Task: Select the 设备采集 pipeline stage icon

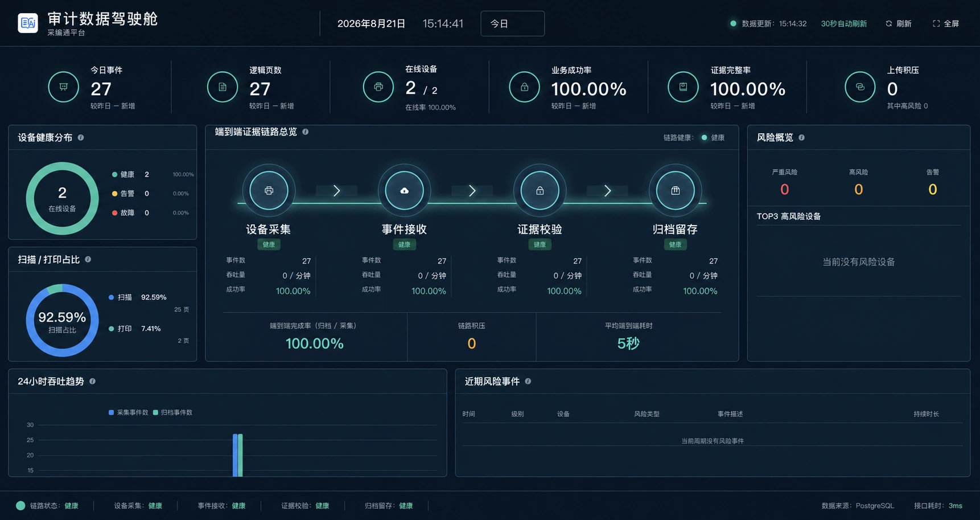Action: [x=269, y=190]
